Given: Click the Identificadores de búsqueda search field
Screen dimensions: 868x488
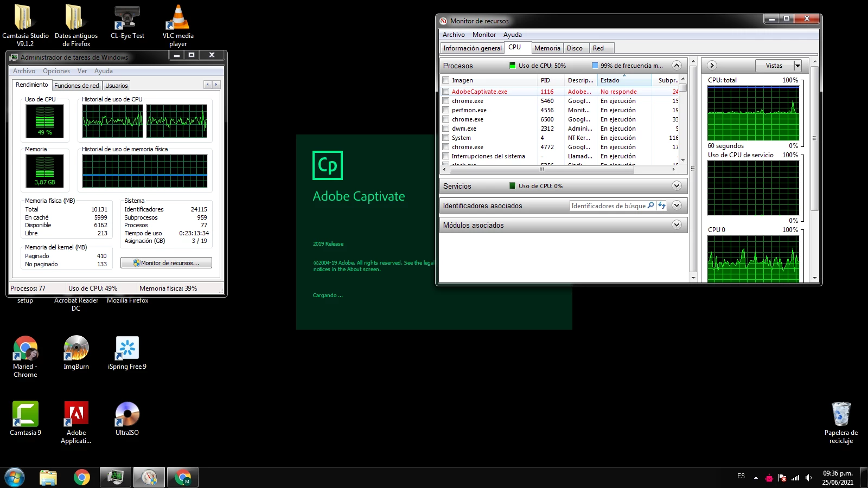Looking at the screenshot, I should tap(608, 206).
